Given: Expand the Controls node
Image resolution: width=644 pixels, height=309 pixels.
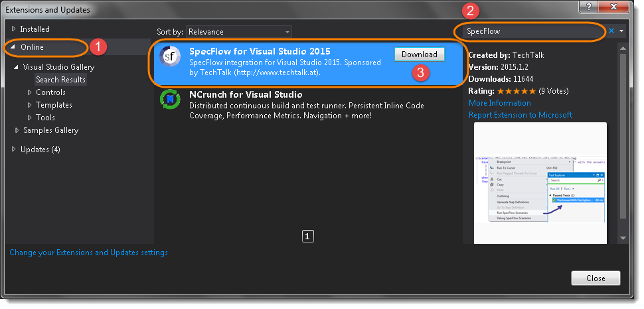Looking at the screenshot, I should pyautogui.click(x=29, y=92).
